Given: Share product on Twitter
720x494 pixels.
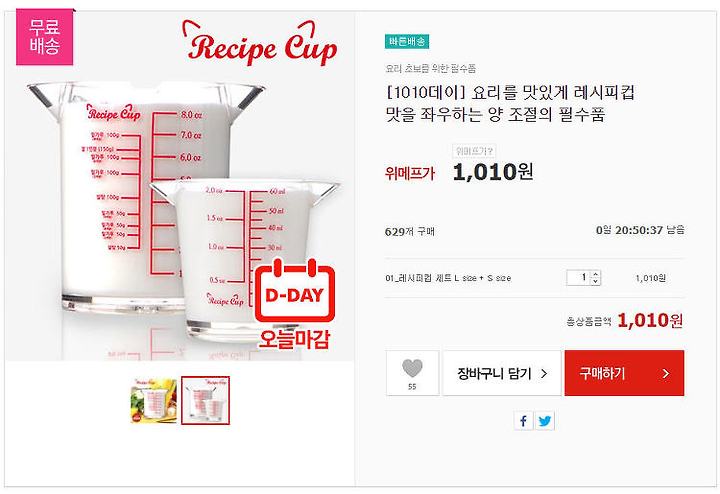Looking at the screenshot, I should click(x=545, y=421).
